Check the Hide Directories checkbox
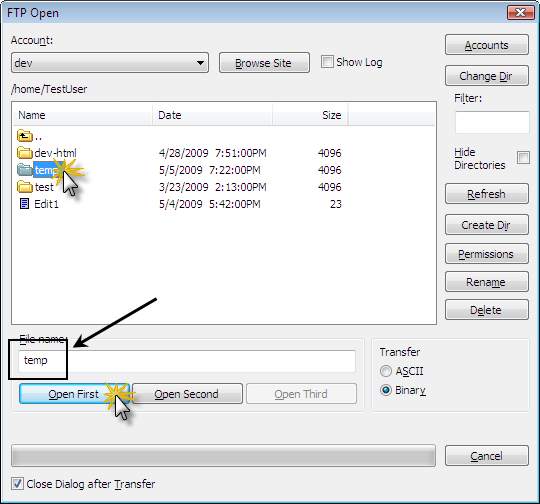This screenshot has height=504, width=540. point(523,158)
